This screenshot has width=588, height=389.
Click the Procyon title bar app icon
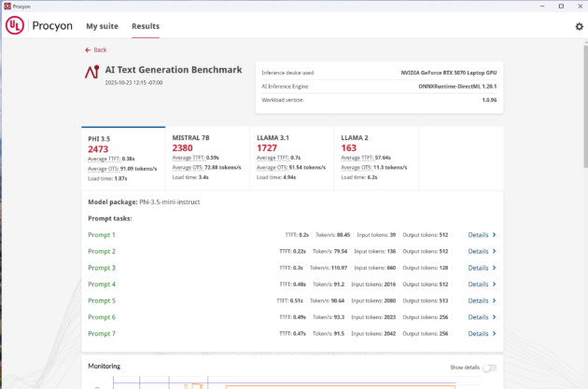(x=6, y=5)
